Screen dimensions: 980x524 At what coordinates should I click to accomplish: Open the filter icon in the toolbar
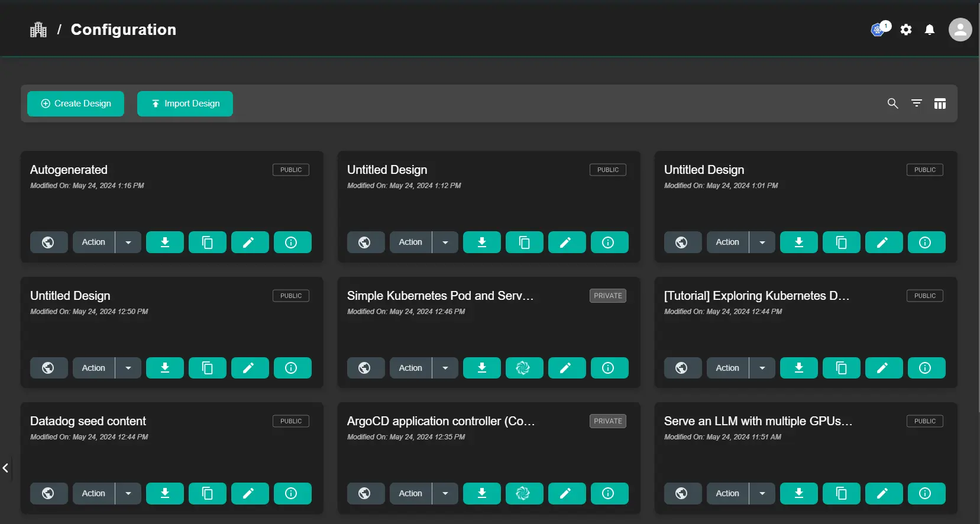pyautogui.click(x=916, y=103)
